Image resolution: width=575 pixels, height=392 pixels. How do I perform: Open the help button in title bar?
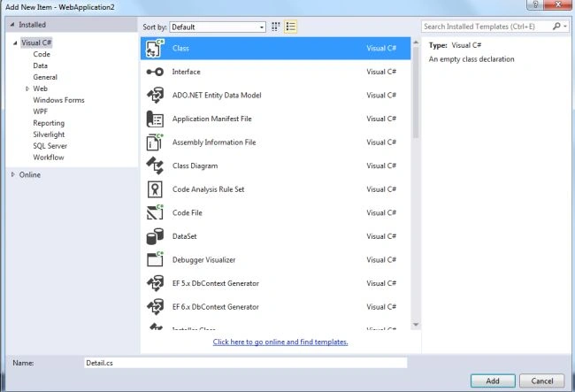coord(535,4)
